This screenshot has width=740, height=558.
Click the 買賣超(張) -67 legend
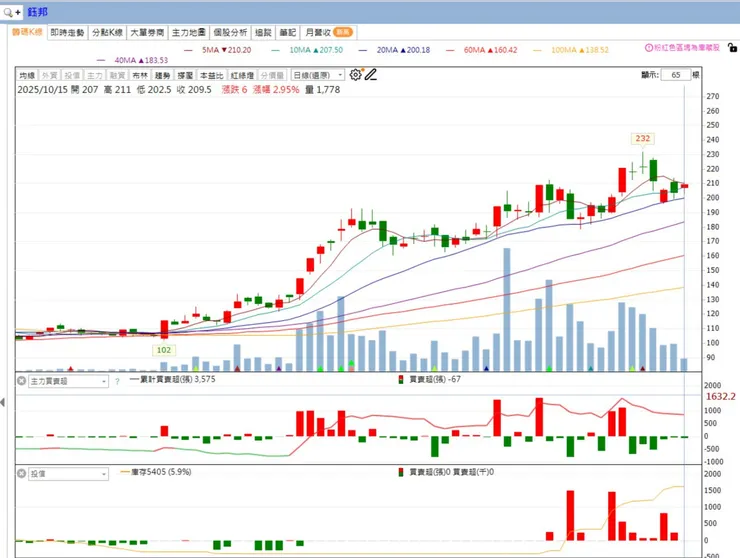[x=430, y=379]
